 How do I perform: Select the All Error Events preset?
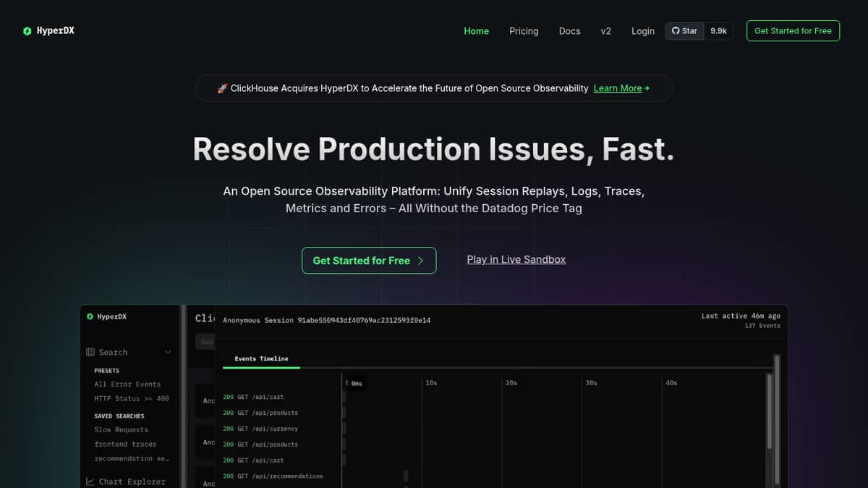click(127, 384)
